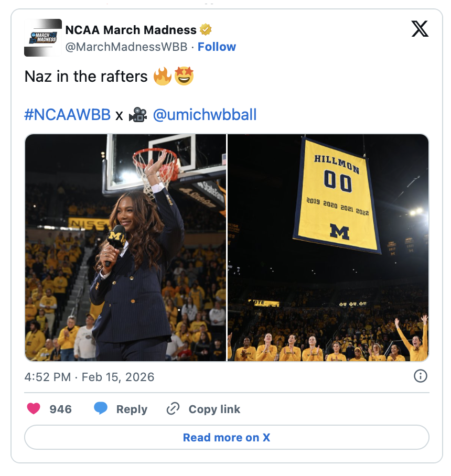Click the Reply label

tap(132, 409)
